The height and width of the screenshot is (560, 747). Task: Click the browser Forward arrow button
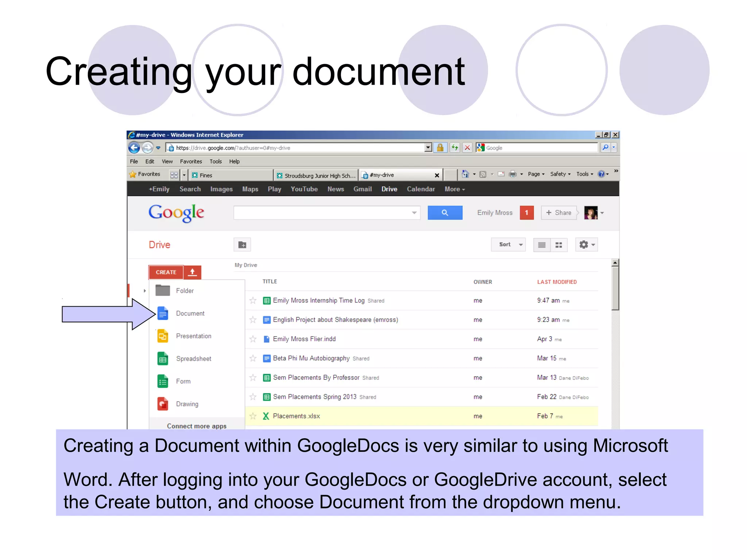click(x=147, y=148)
